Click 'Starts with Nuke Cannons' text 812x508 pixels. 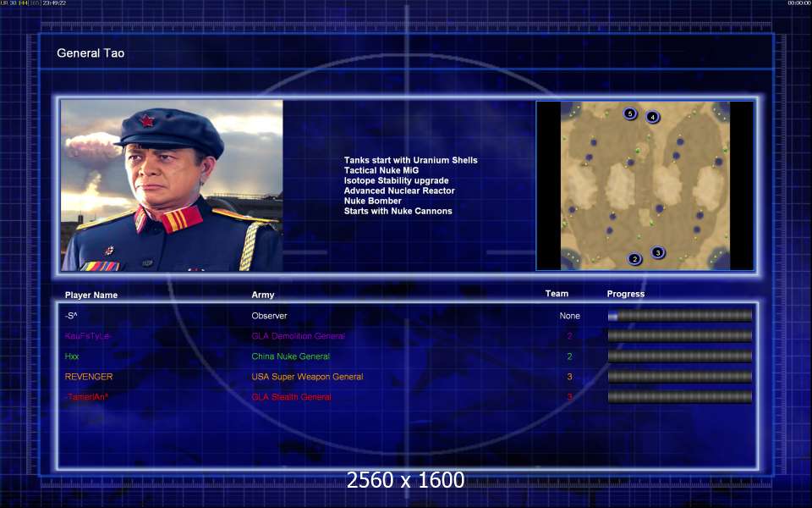point(398,211)
